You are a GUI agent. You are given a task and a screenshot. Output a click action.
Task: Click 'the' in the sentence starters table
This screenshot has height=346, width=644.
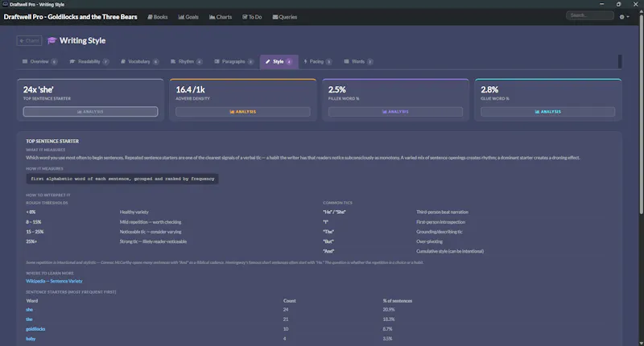click(x=29, y=319)
